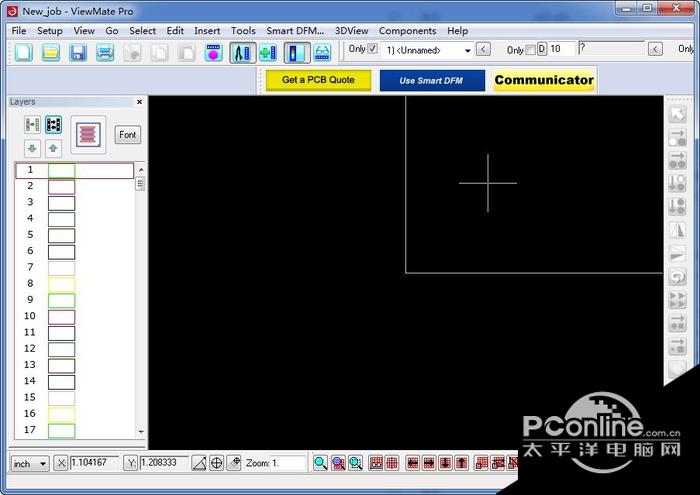Viewport: 700px width, 495px height.
Task: Click the collapse layer list icon in Layers panel
Action: click(x=32, y=125)
